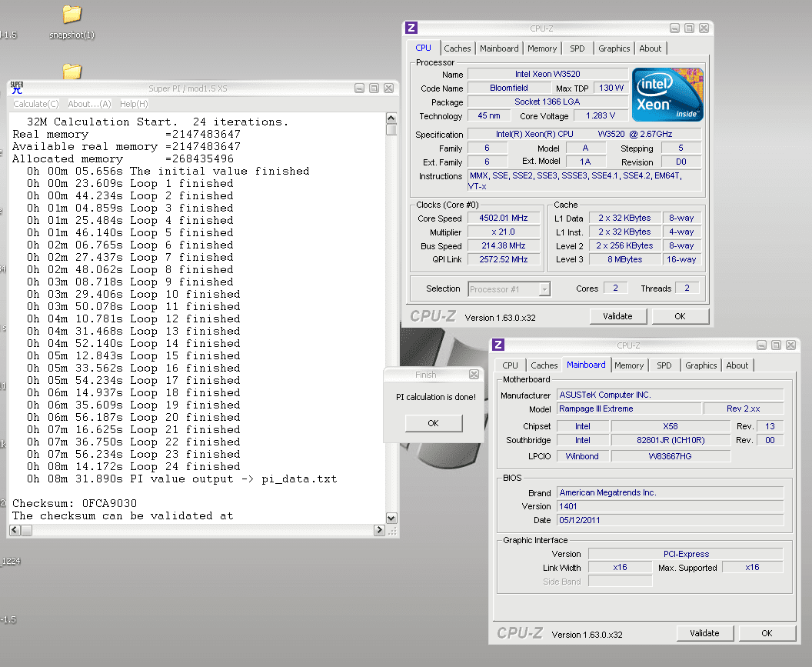This screenshot has height=667, width=812.
Task: Close the Finish dialog with X
Action: [x=474, y=374]
